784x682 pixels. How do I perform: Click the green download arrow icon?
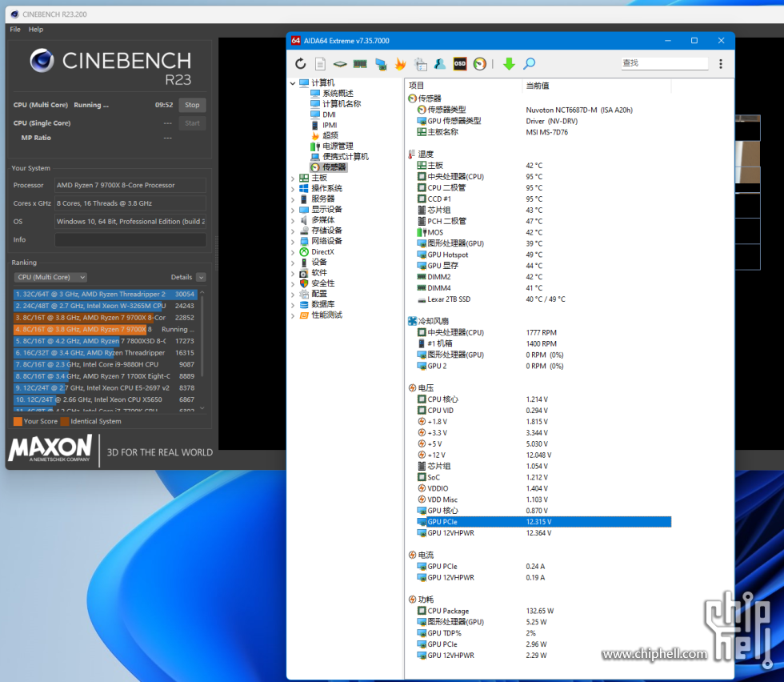click(509, 63)
